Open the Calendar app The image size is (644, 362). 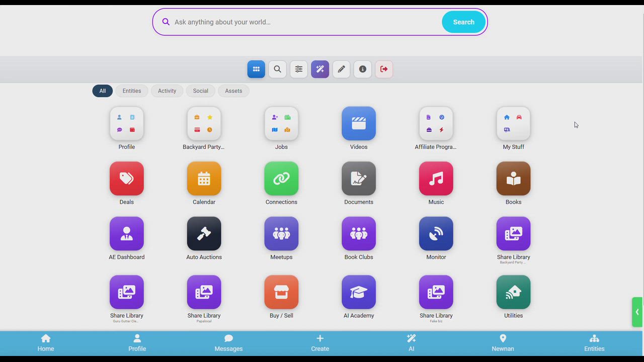pyautogui.click(x=204, y=178)
